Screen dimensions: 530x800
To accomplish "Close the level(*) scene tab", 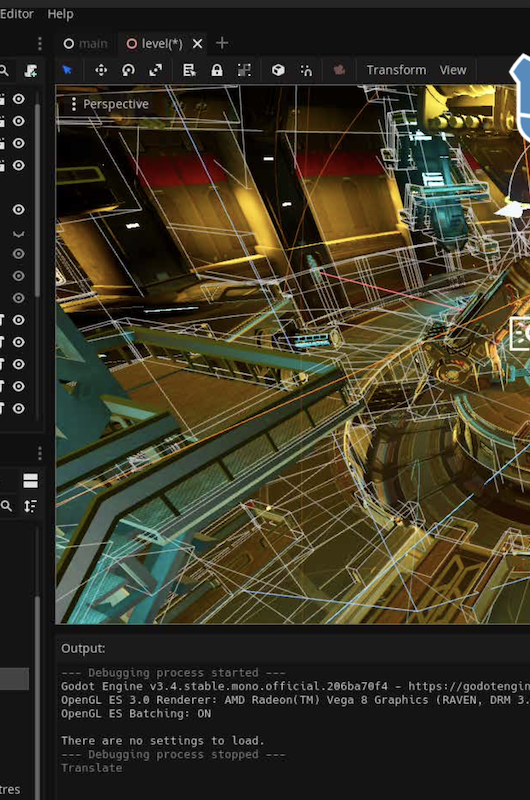I will 197,44.
